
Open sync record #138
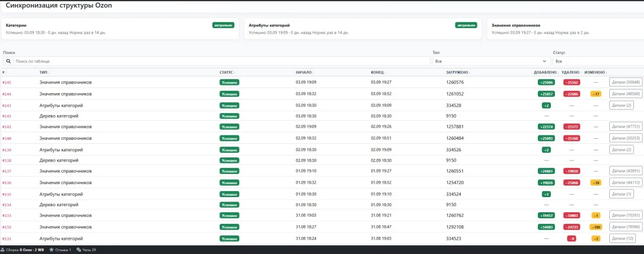(7, 160)
